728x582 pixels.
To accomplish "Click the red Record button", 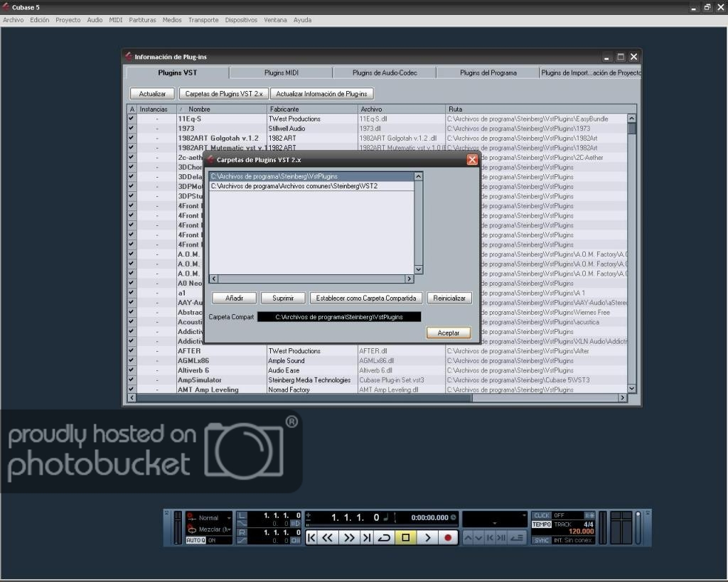I will point(448,537).
